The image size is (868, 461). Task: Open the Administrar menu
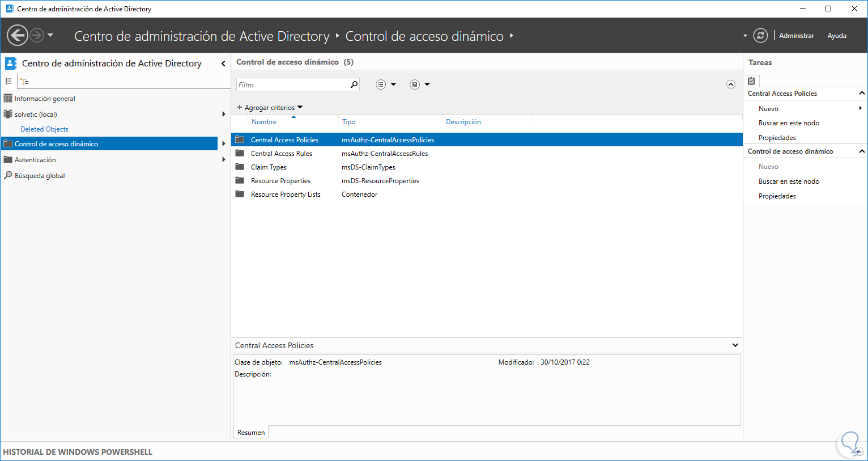(x=796, y=36)
